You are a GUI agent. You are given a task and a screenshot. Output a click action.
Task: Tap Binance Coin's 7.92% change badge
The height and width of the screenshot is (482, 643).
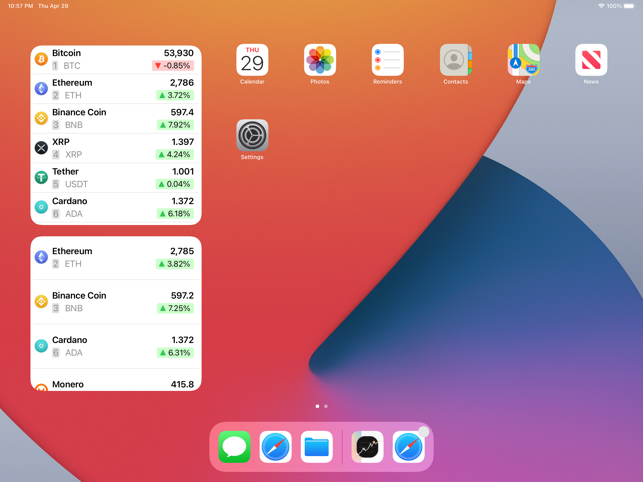coord(176,125)
